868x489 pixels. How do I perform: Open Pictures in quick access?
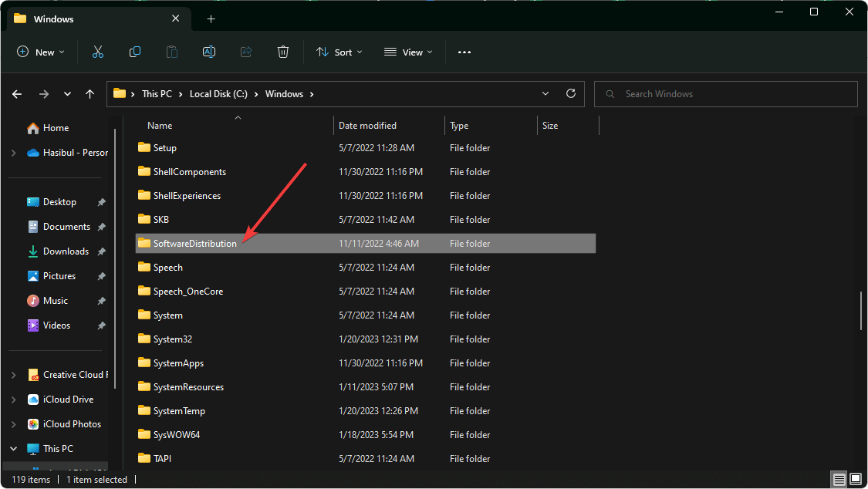pos(59,276)
